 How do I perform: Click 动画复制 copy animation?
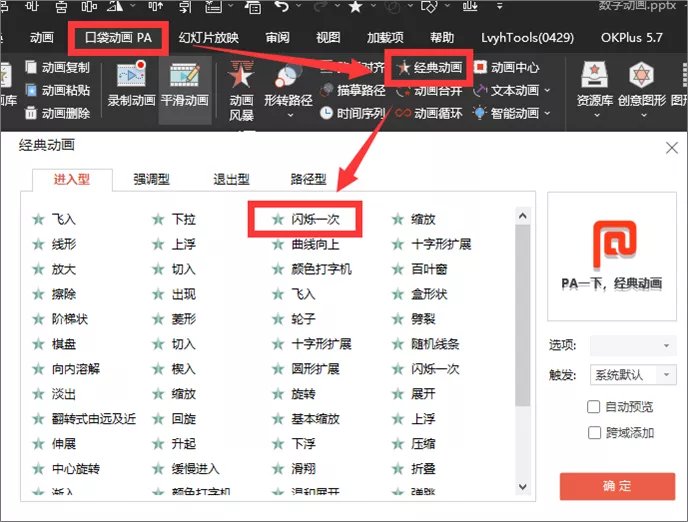(x=57, y=68)
